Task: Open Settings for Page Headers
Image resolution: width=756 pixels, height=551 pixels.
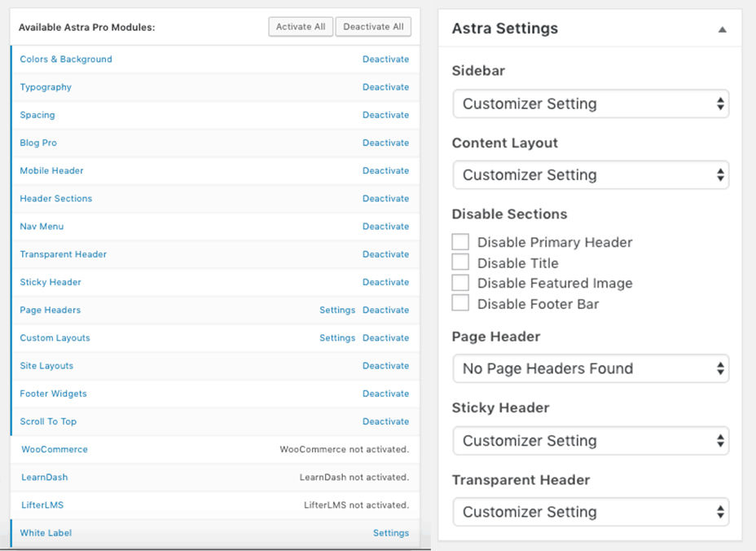Action: [x=337, y=310]
